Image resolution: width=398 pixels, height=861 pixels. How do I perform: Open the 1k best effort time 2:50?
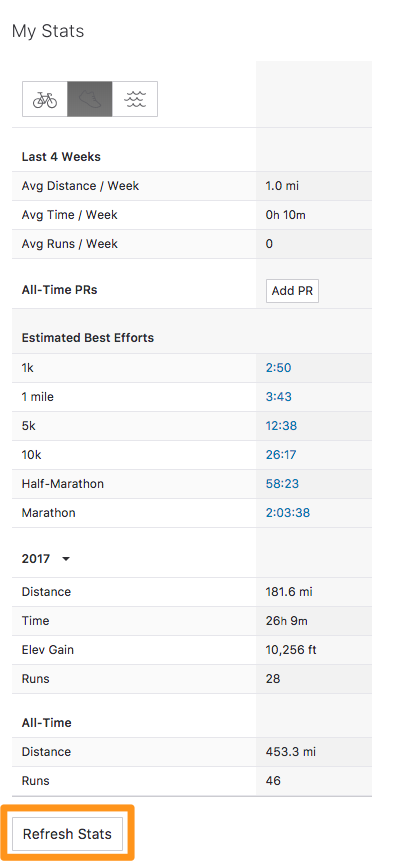tap(278, 368)
